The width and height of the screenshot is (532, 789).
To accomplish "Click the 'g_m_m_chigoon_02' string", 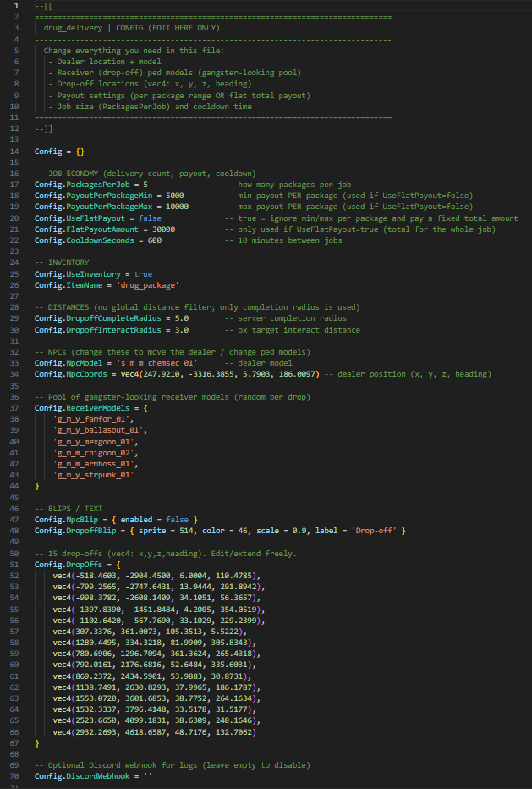I will point(96,453).
